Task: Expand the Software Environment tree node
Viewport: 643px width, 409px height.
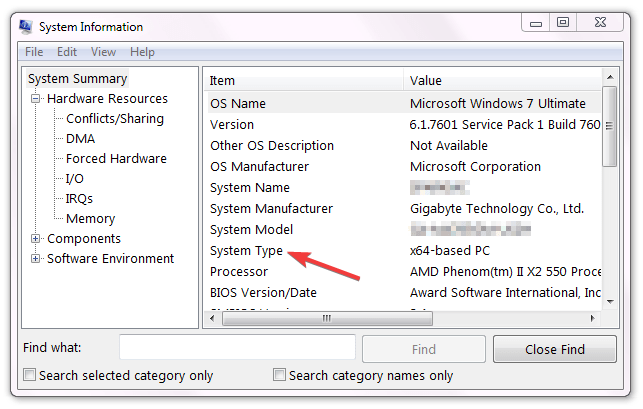Action: click(36, 259)
